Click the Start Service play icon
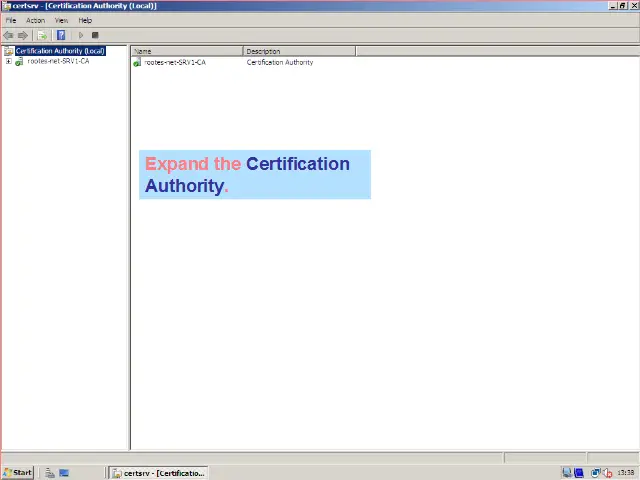640x480 pixels. tap(81, 35)
